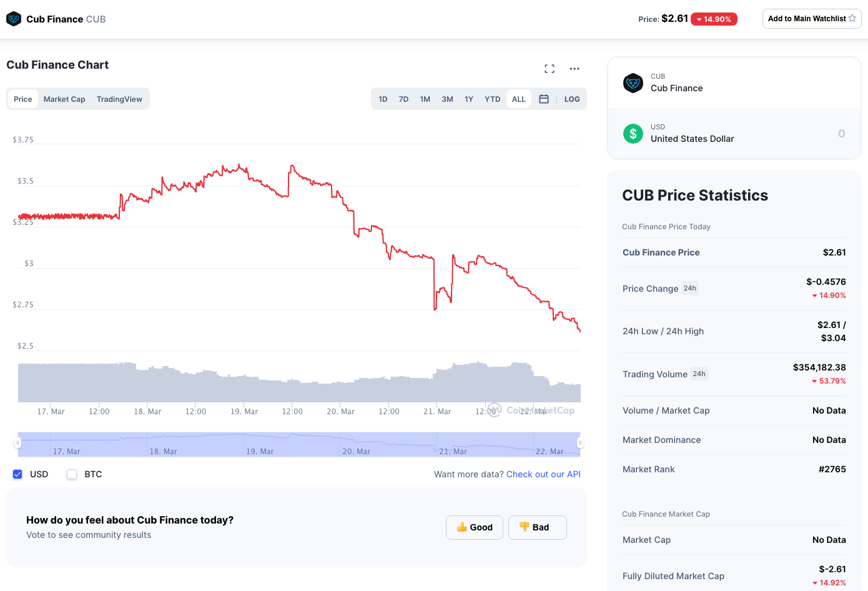Click the United States Dollar label
The width and height of the screenshot is (868, 591).
point(693,139)
